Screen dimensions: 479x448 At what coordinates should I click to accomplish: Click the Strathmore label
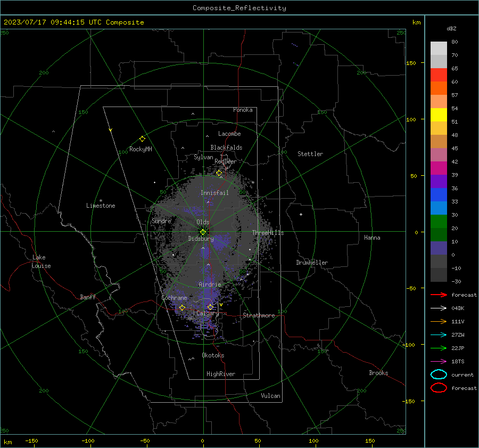coord(259,315)
